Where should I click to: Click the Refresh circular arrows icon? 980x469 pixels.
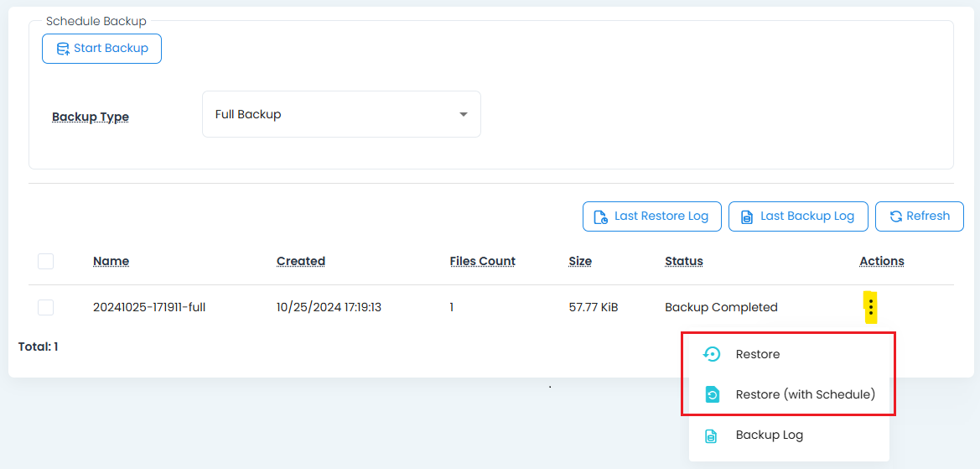coord(895,216)
